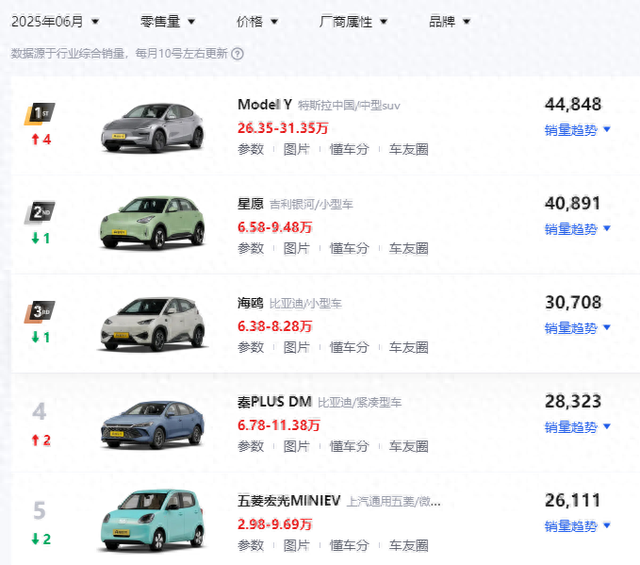The image size is (640, 565).
Task: Click the sales figure 30,708
Action: pyautogui.click(x=573, y=303)
